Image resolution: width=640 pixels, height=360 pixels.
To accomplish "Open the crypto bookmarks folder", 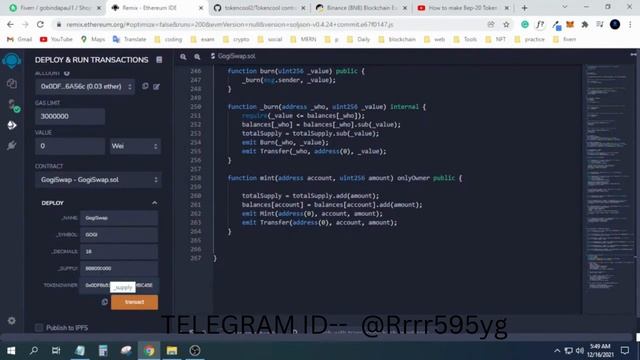I will (236, 39).
